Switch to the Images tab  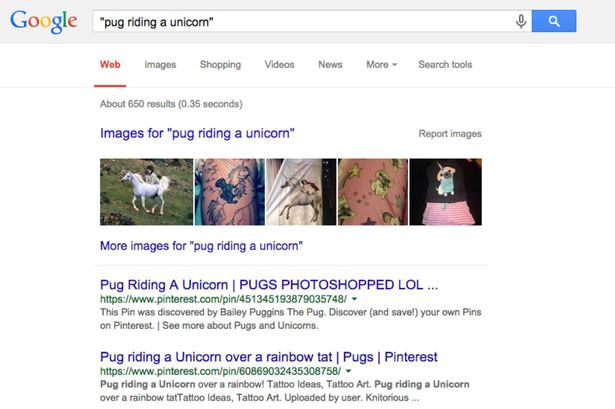pyautogui.click(x=160, y=65)
